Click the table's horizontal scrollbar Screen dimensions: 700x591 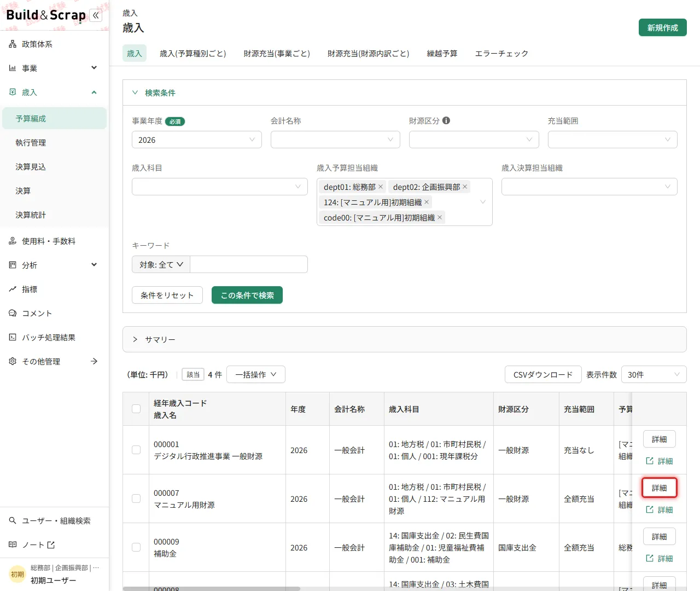pos(212,589)
